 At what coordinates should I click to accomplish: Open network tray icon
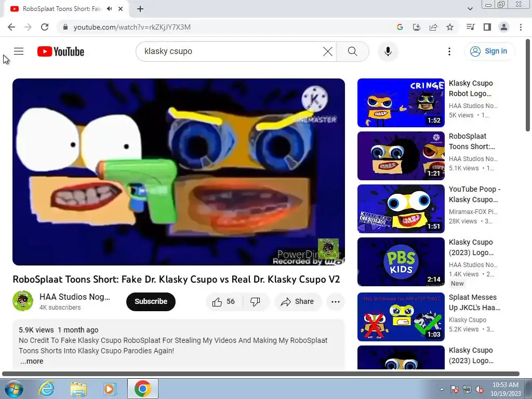click(467, 389)
